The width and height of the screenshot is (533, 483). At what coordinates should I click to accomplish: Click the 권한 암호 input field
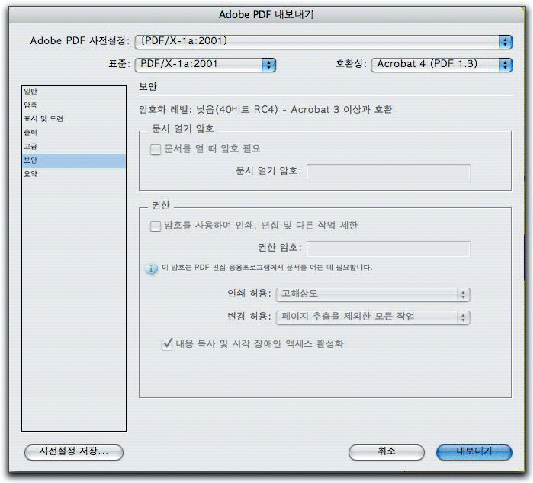[x=389, y=248]
